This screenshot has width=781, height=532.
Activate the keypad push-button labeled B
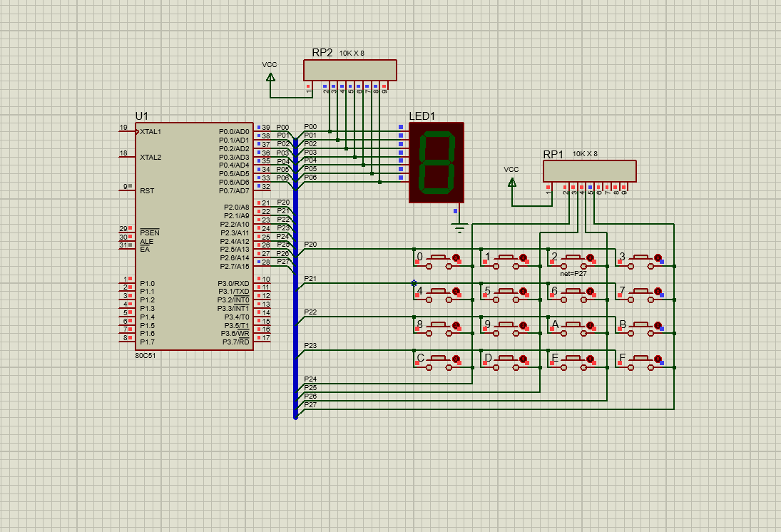[640, 328]
